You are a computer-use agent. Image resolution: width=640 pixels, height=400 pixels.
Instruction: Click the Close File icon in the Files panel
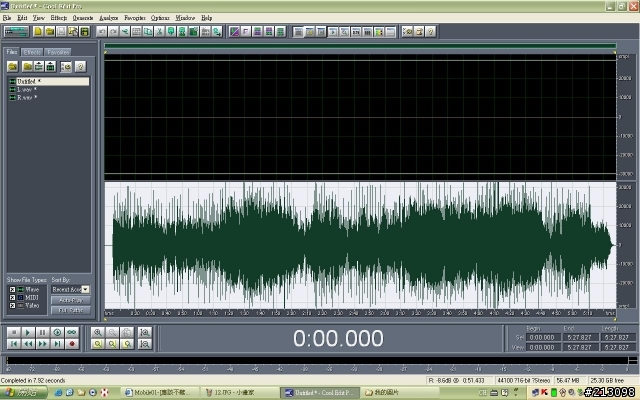point(27,66)
